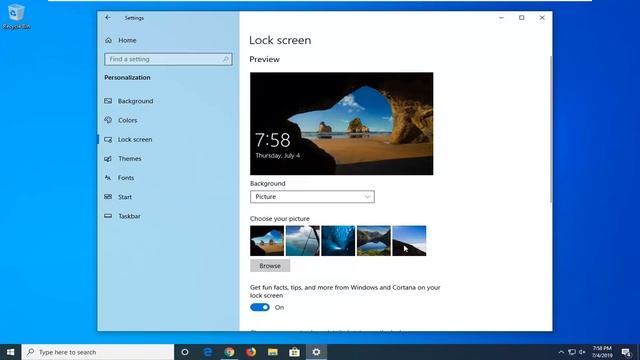Click the Browse button
Image resolution: width=640 pixels, height=360 pixels.
270,266
